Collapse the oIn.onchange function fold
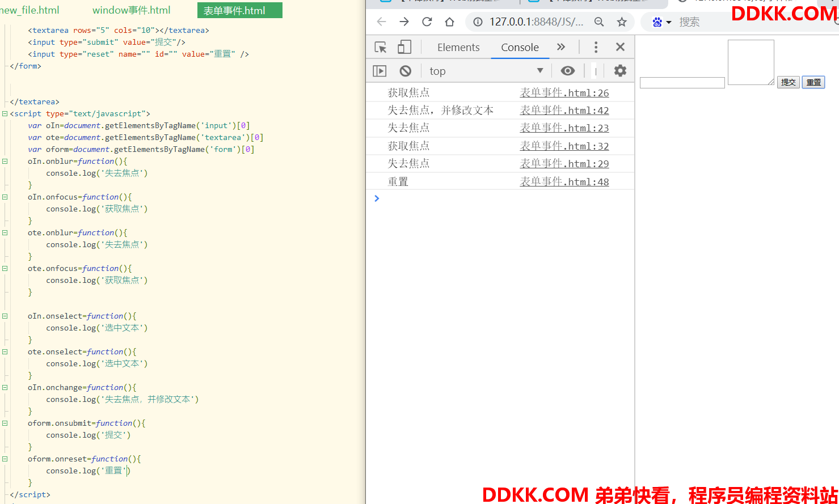This screenshot has height=504, width=839. point(5,387)
